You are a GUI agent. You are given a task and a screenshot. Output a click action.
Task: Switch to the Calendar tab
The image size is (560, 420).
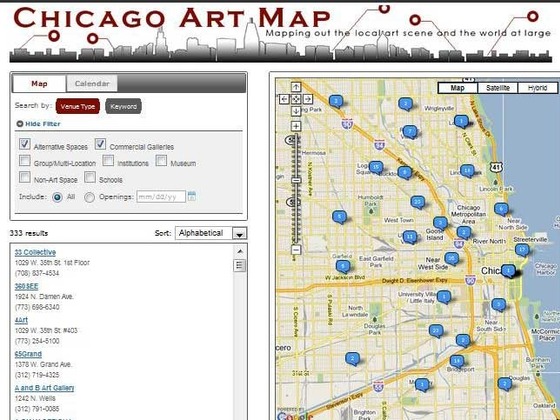point(92,84)
